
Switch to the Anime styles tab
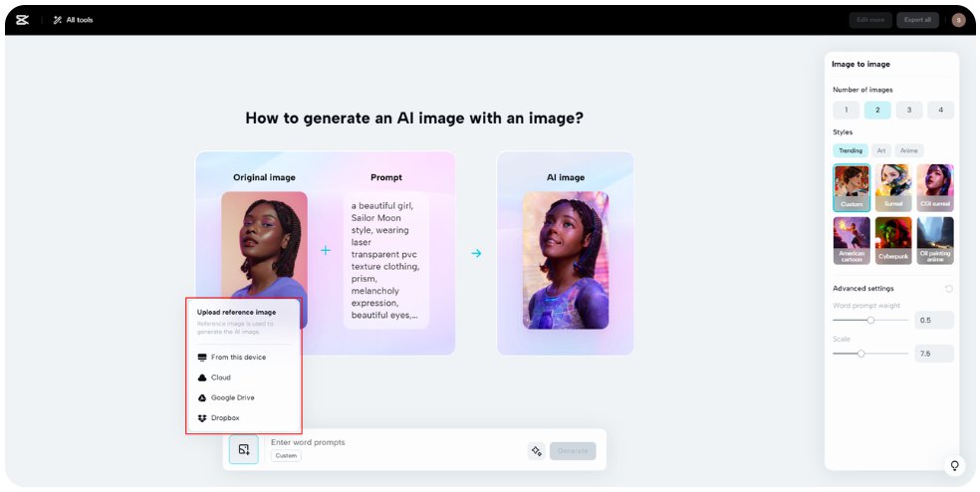(908, 150)
